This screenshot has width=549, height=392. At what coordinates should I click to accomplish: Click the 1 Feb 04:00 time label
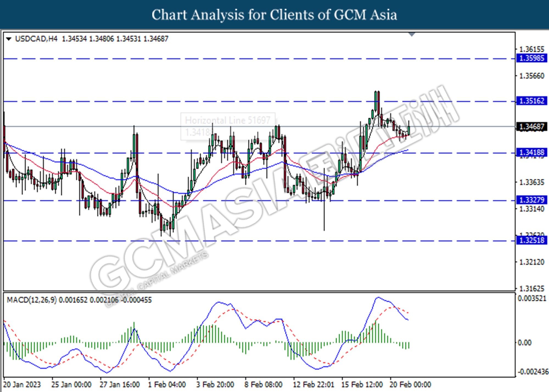click(x=167, y=385)
